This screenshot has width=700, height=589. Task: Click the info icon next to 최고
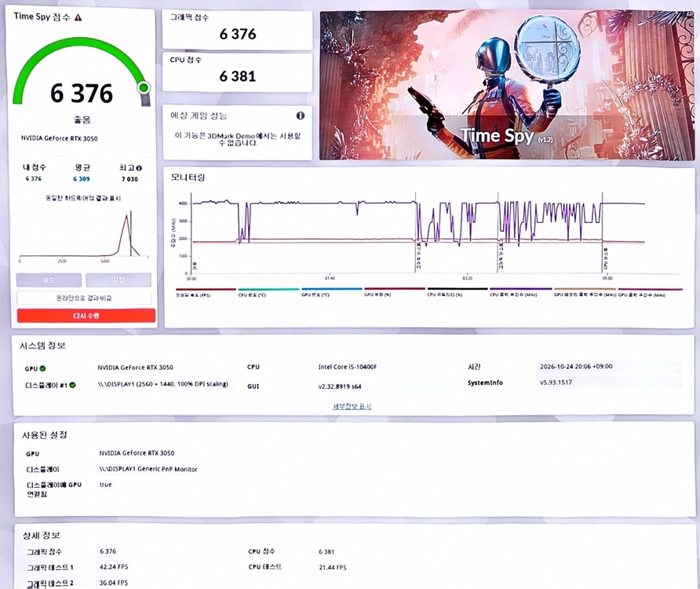click(139, 168)
